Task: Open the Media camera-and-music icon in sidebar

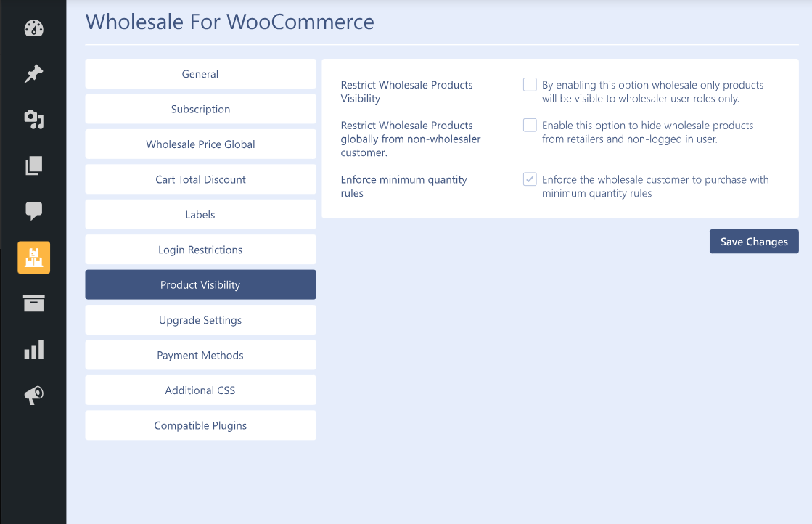Action: tap(33, 120)
